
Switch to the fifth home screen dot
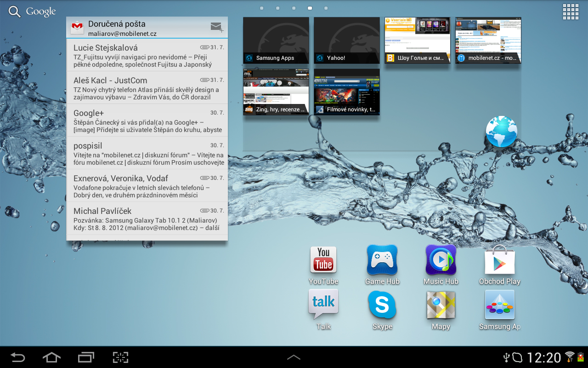(x=326, y=8)
